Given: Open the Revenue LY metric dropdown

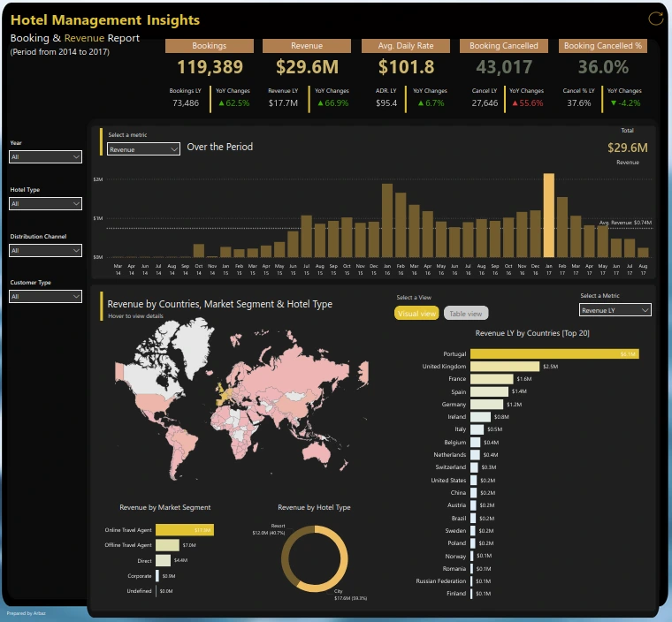Looking at the screenshot, I should [615, 310].
